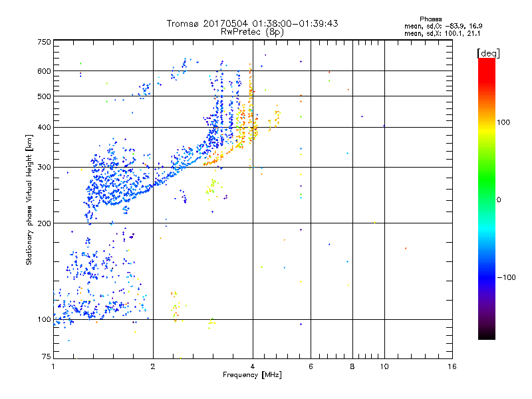Click the y-axis tick label '300'
This screenshot has height=399, width=532.
tap(44, 168)
